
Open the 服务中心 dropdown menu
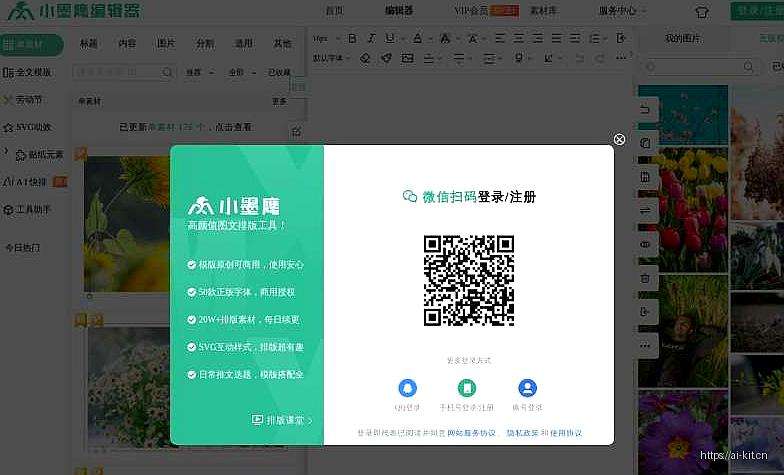point(620,11)
